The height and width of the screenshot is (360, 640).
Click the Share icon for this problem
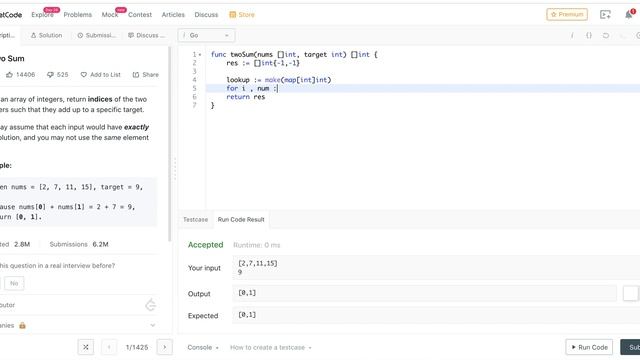click(x=136, y=75)
